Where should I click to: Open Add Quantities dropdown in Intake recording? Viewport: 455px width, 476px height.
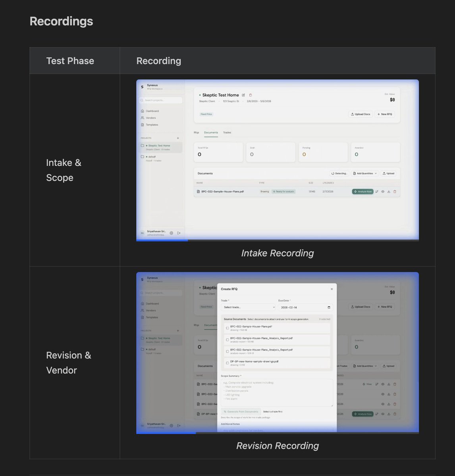[365, 173]
